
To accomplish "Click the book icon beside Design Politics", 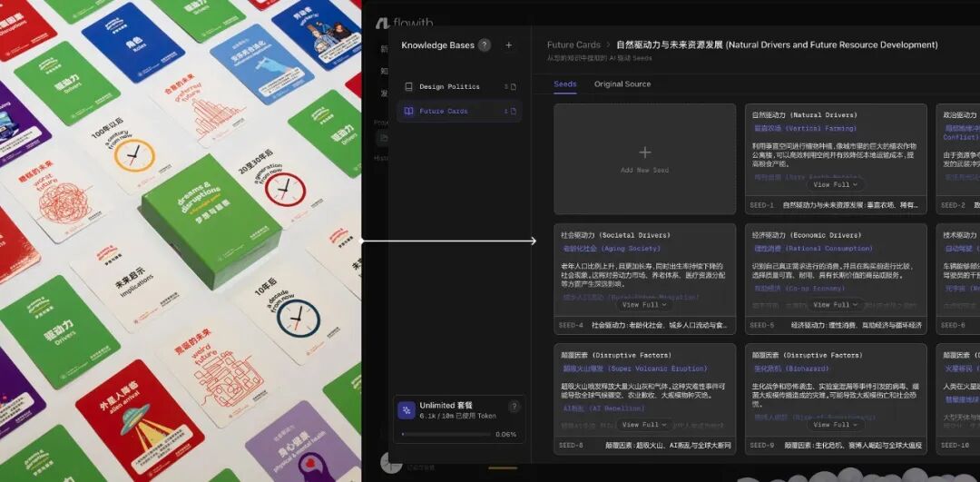I will tap(408, 87).
